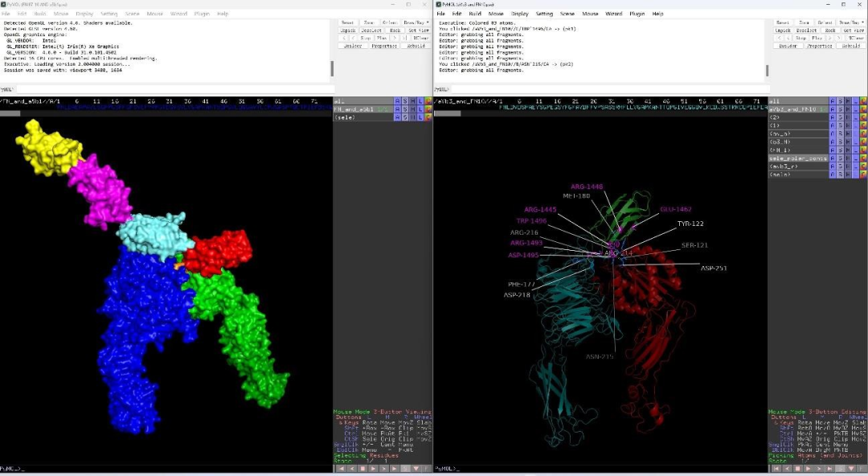868x476 pixels.
Task: Toggle the (avb3_r) selection display
Action: (x=798, y=166)
